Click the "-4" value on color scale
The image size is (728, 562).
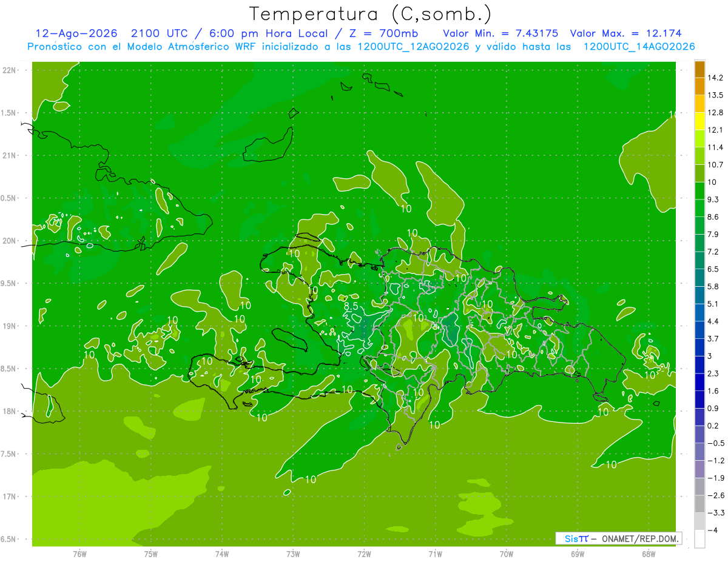pos(713,530)
